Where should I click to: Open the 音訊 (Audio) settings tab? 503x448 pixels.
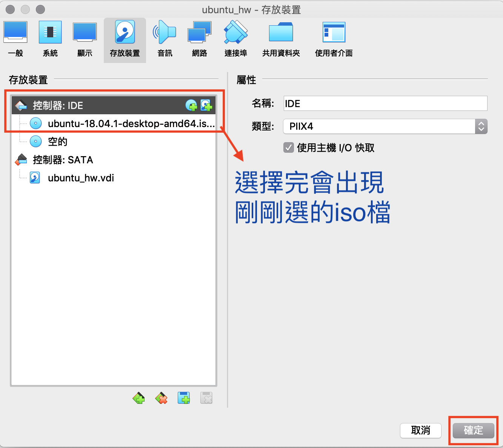tap(165, 40)
